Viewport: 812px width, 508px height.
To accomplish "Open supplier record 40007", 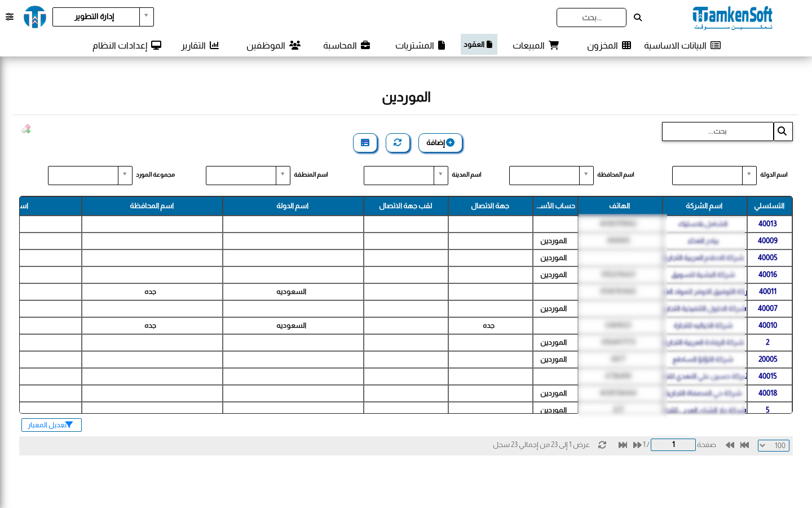I will (767, 308).
